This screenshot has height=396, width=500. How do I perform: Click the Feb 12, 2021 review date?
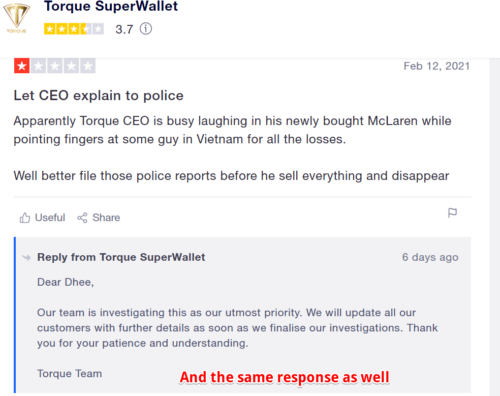tap(436, 66)
